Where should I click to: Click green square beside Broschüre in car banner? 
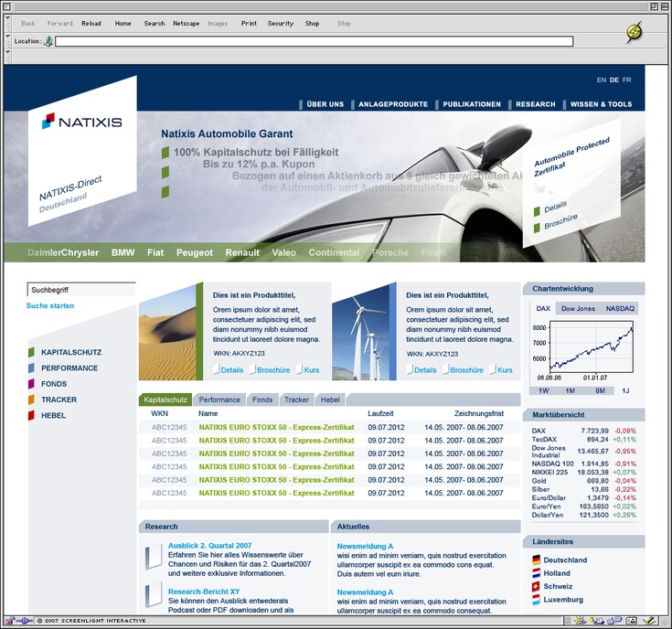(537, 228)
